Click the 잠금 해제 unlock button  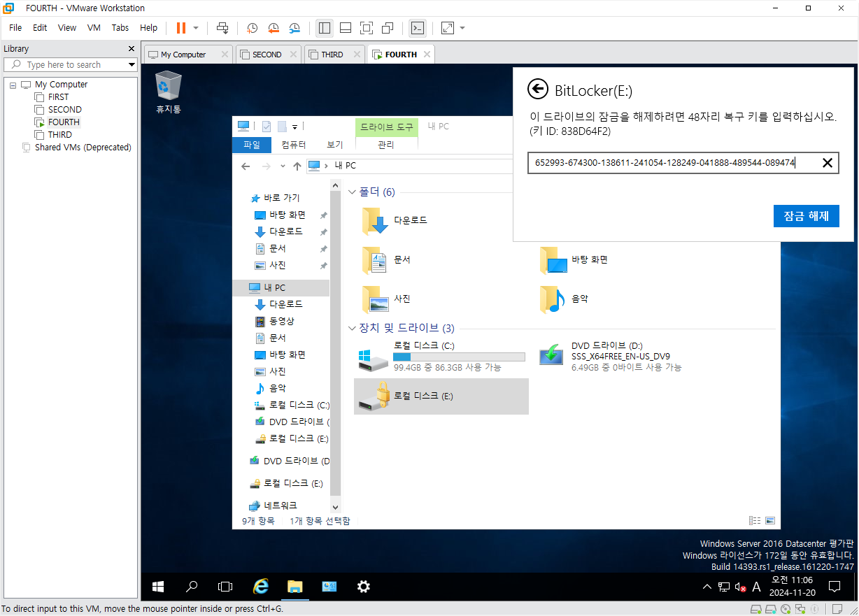(806, 216)
